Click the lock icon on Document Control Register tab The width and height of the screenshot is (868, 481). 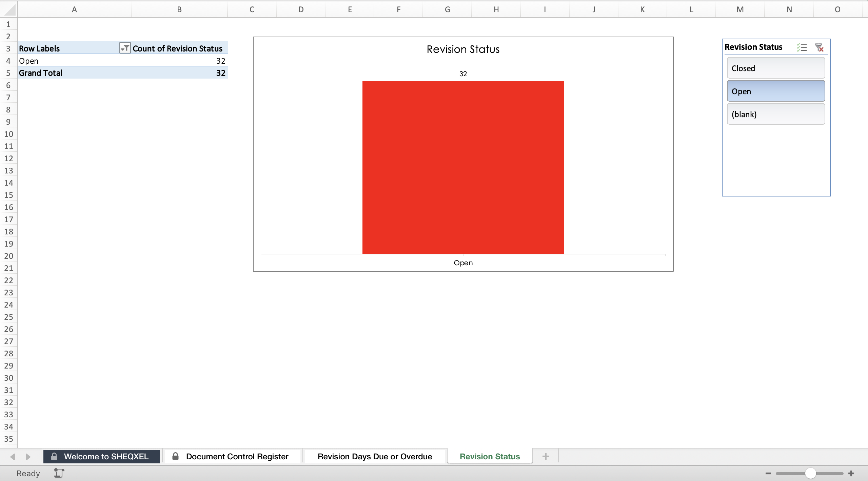point(175,456)
